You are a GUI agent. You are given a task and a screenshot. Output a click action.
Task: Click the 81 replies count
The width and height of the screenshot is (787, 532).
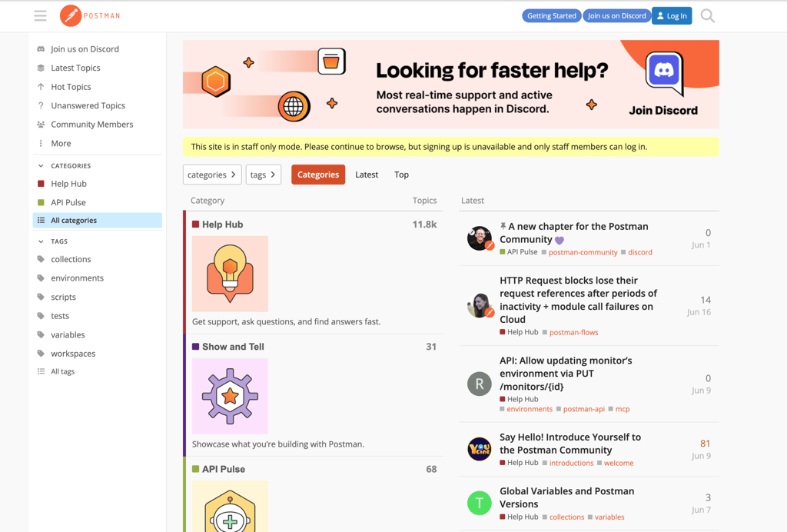pos(706,444)
